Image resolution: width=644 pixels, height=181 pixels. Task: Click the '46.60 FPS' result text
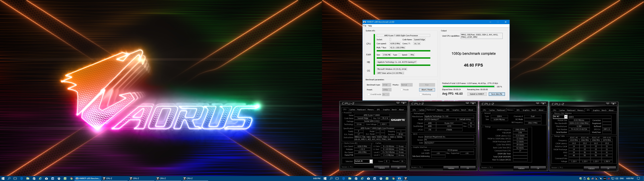pyautogui.click(x=473, y=65)
